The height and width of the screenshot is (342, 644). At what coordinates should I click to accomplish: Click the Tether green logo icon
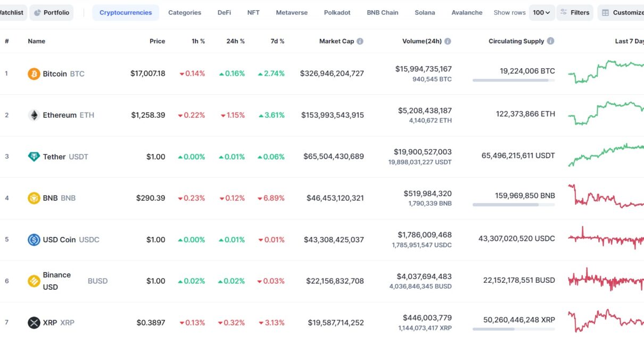coord(34,157)
